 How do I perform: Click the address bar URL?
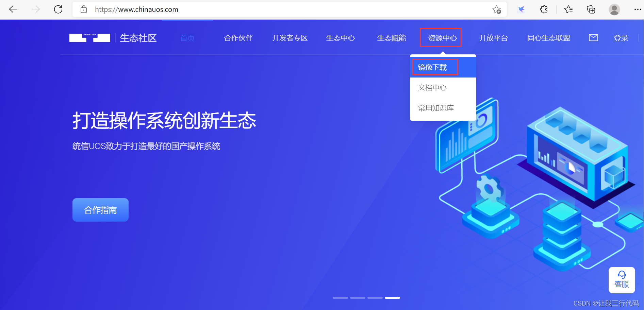pyautogui.click(x=136, y=10)
